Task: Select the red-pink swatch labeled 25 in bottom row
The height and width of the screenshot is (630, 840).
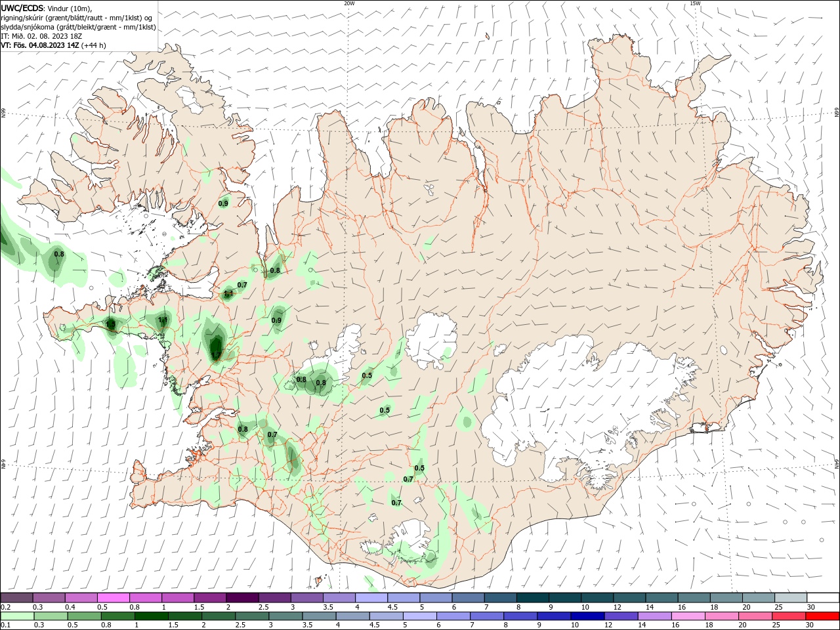Action: (x=788, y=616)
